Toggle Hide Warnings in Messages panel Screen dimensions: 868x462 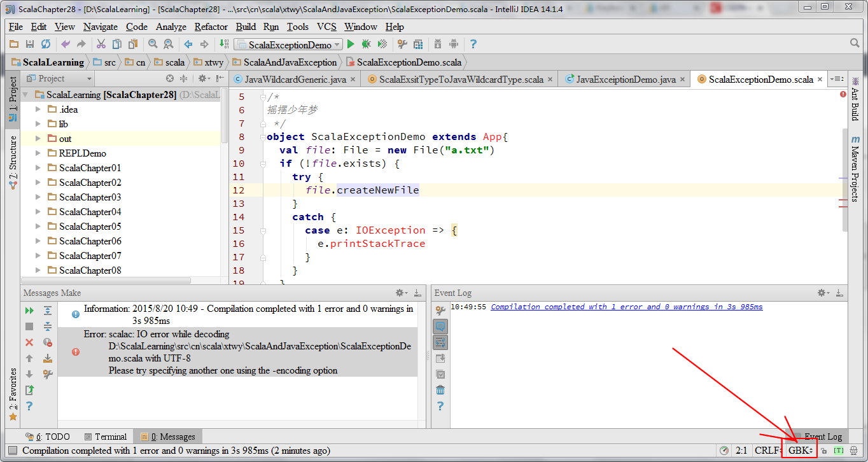[x=48, y=342]
